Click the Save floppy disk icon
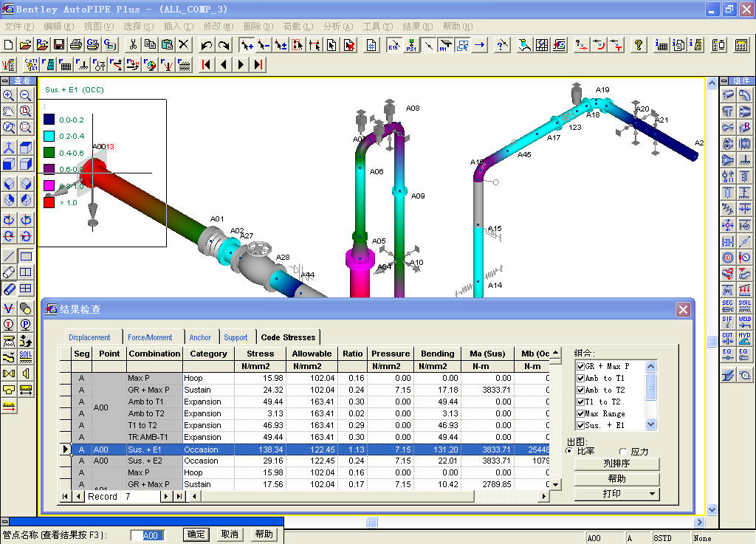This screenshot has height=544, width=756. click(x=58, y=45)
